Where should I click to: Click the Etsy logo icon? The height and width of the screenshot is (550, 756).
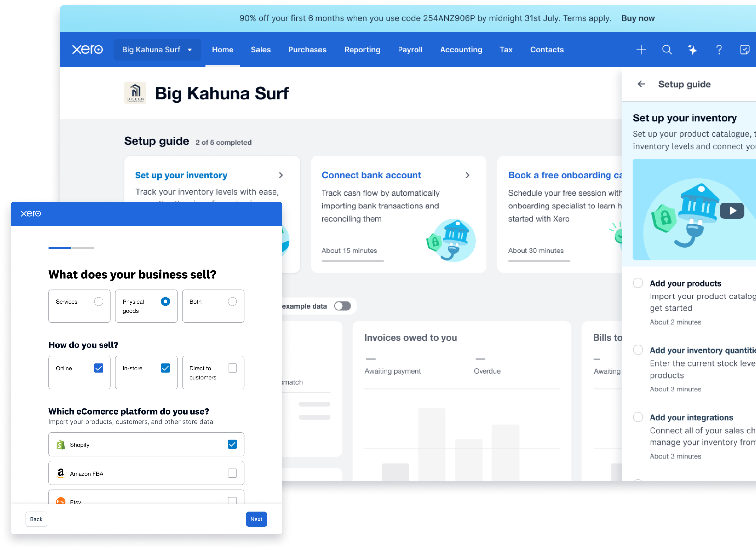pos(61,501)
